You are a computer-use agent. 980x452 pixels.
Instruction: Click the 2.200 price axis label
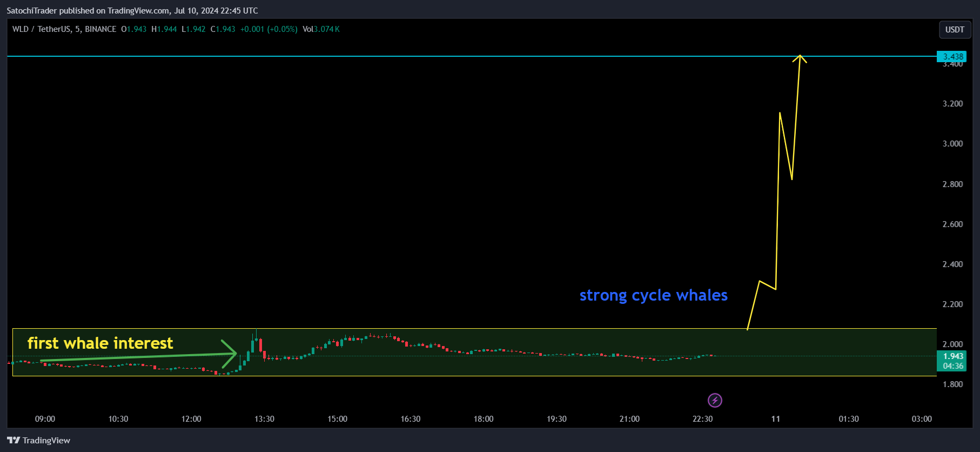pyautogui.click(x=952, y=304)
